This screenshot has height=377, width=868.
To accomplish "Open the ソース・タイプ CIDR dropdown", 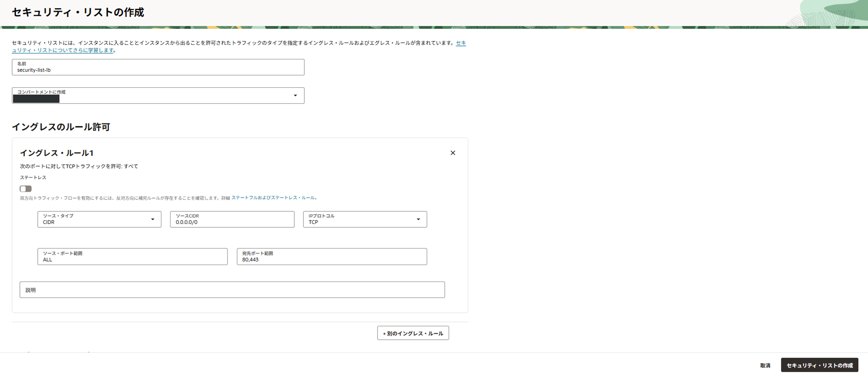I will pos(99,219).
